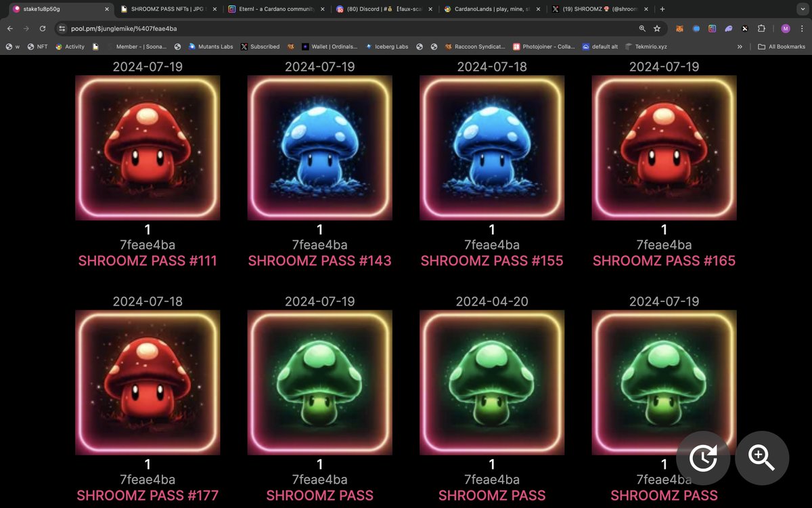Open the X extension icon in toolbar

(744, 28)
